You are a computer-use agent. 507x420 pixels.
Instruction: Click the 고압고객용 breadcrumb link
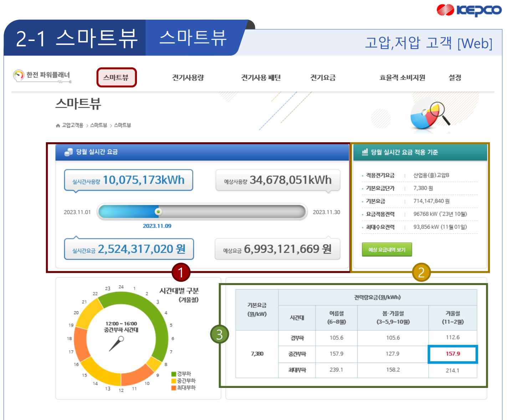[x=73, y=125]
